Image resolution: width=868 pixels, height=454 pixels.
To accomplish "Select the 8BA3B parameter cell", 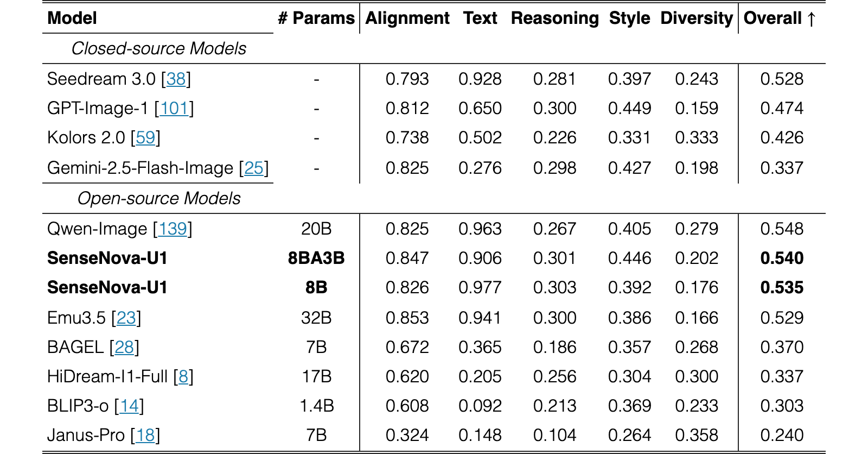I will coord(316,258).
